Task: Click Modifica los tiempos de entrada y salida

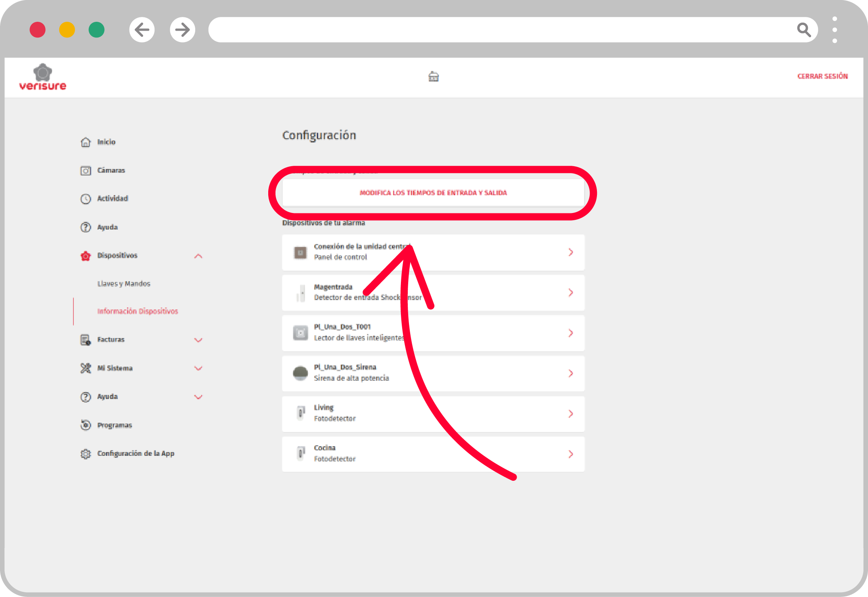Action: [x=433, y=193]
